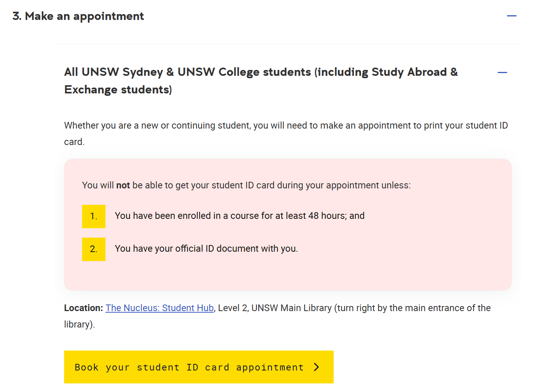Click the yellow booking bar
The width and height of the screenshot is (554, 392).
[x=198, y=367]
